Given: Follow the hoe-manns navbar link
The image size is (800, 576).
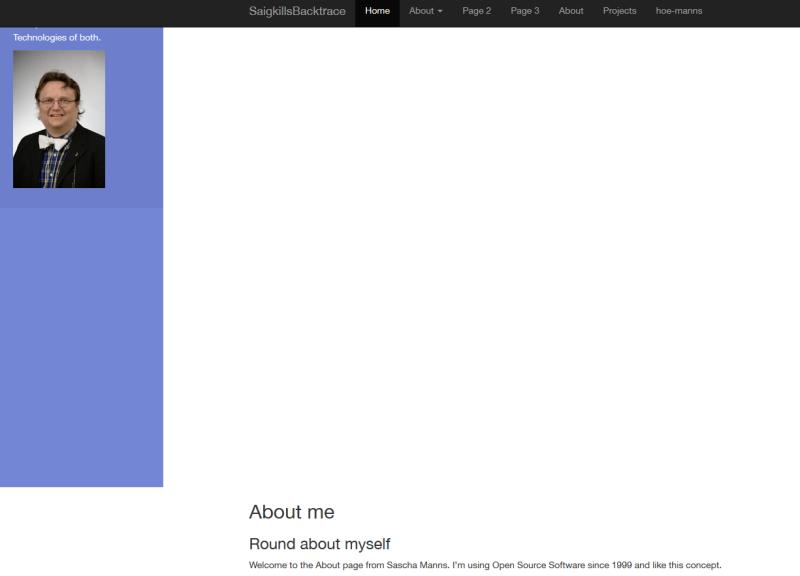Looking at the screenshot, I should (678, 11).
